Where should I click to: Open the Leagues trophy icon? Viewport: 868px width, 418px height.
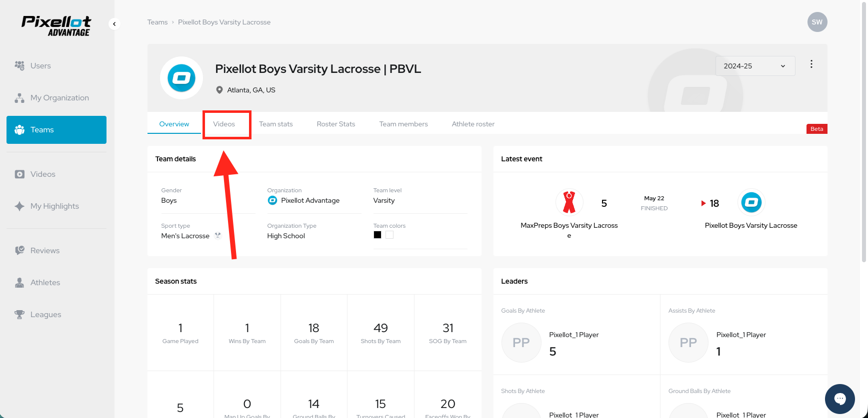pyautogui.click(x=19, y=315)
